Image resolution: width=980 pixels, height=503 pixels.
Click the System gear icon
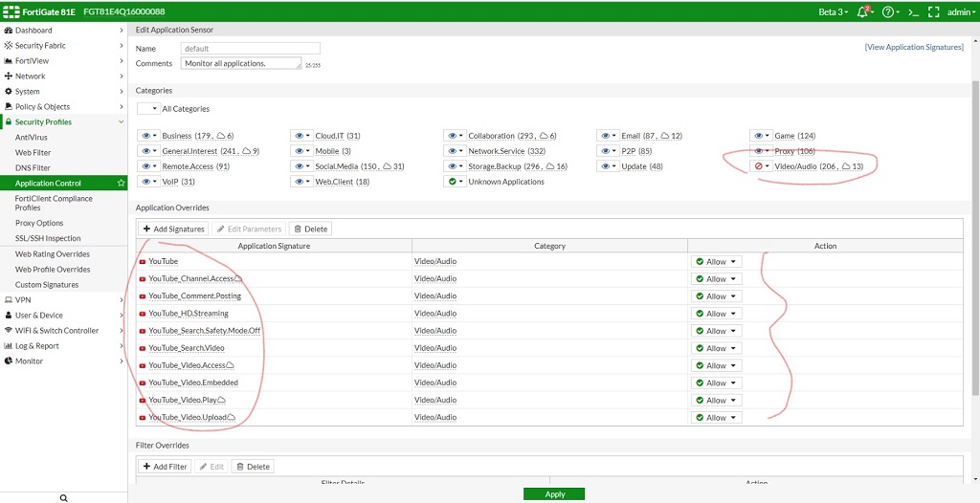(x=8, y=91)
